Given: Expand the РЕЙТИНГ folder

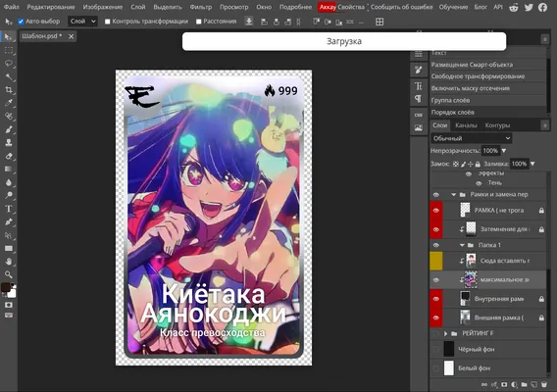Looking at the screenshot, I should 445,333.
